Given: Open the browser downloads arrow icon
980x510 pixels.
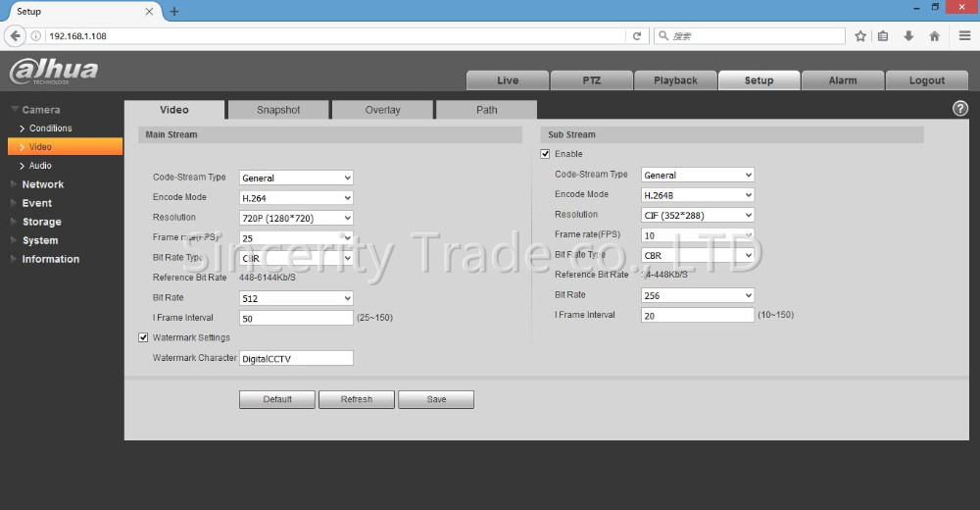Looking at the screenshot, I should pyautogui.click(x=908, y=36).
